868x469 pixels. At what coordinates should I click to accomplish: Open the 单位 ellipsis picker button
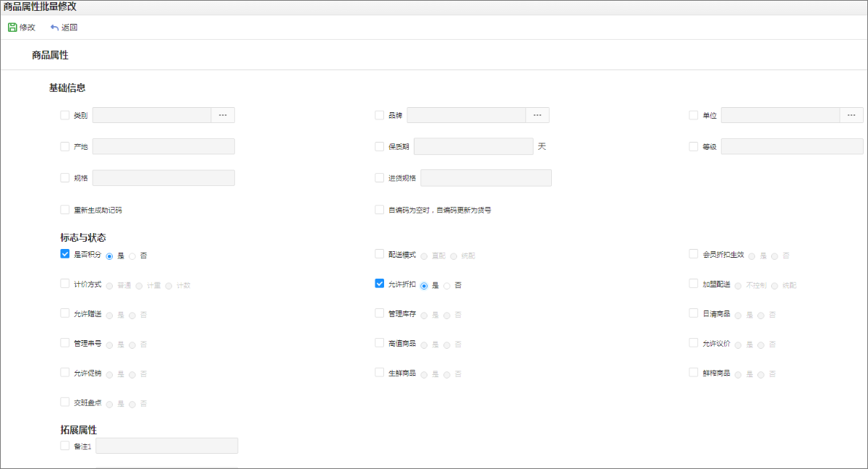click(x=851, y=115)
